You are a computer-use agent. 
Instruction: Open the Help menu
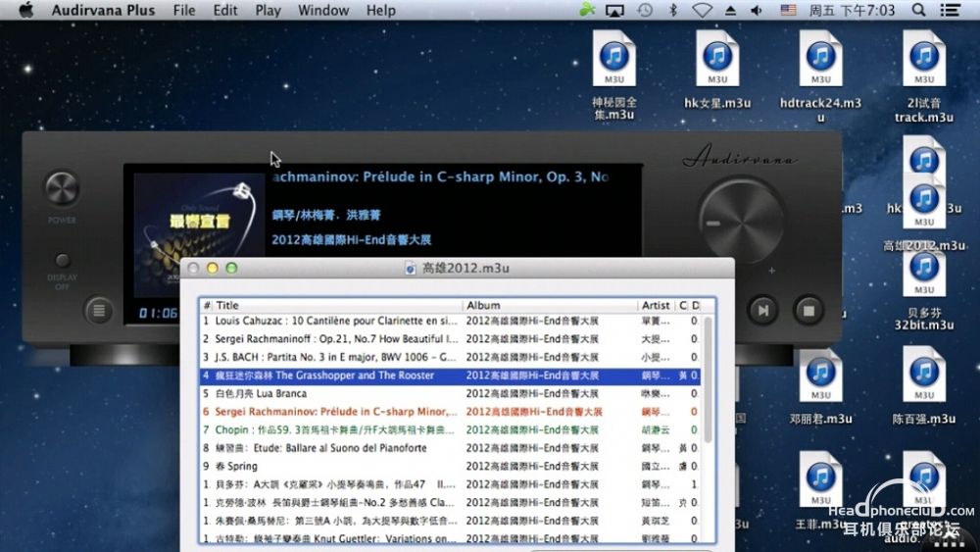380,10
